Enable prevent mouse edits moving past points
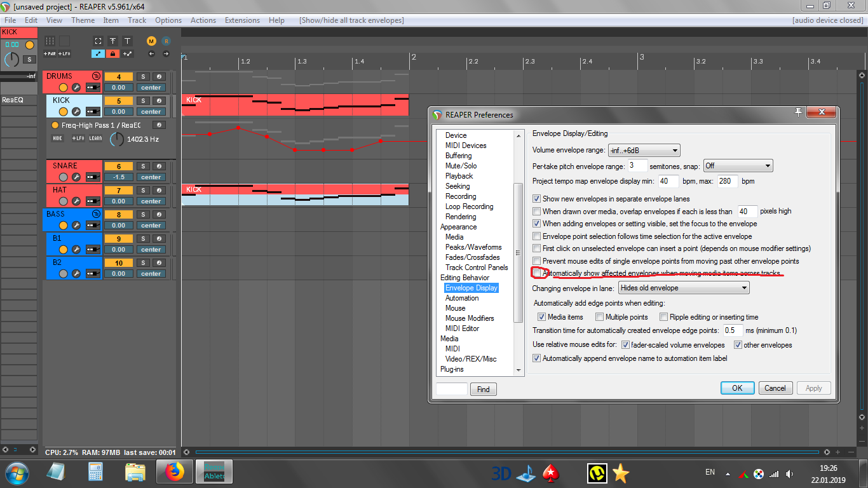This screenshot has width=868, height=488. tap(537, 261)
